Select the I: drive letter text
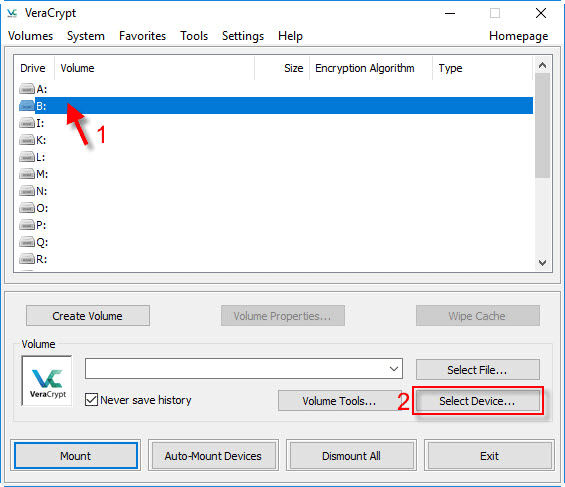The image size is (565, 487). click(40, 123)
